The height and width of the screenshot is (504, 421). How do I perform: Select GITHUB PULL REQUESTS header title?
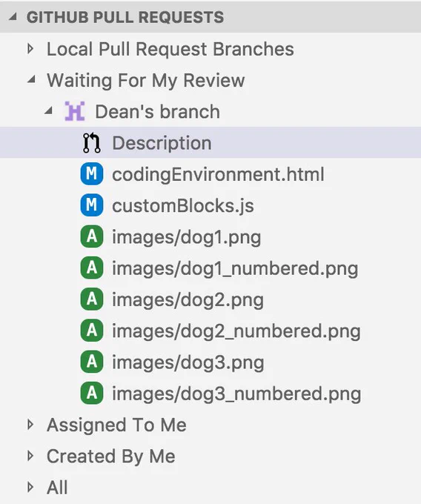125,17
